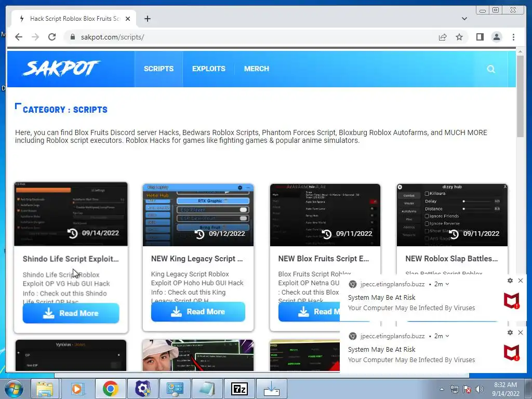Close the Hack Script Roblox tab
Image resolution: width=532 pixels, height=399 pixels.
point(128,19)
